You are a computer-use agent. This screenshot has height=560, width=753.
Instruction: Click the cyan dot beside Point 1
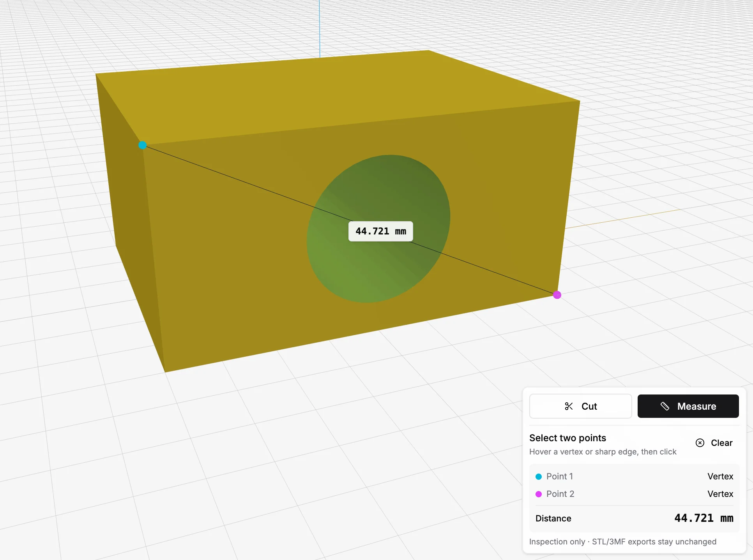tap(539, 477)
